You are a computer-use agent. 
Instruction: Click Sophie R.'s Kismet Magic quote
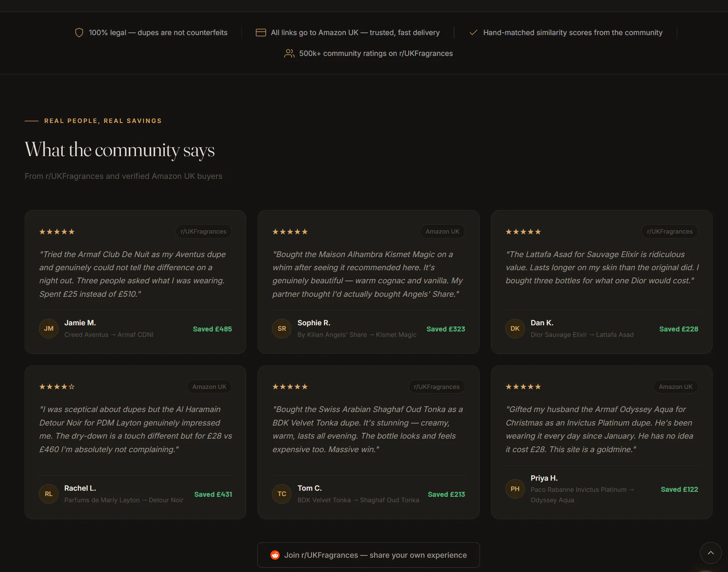[x=368, y=274]
